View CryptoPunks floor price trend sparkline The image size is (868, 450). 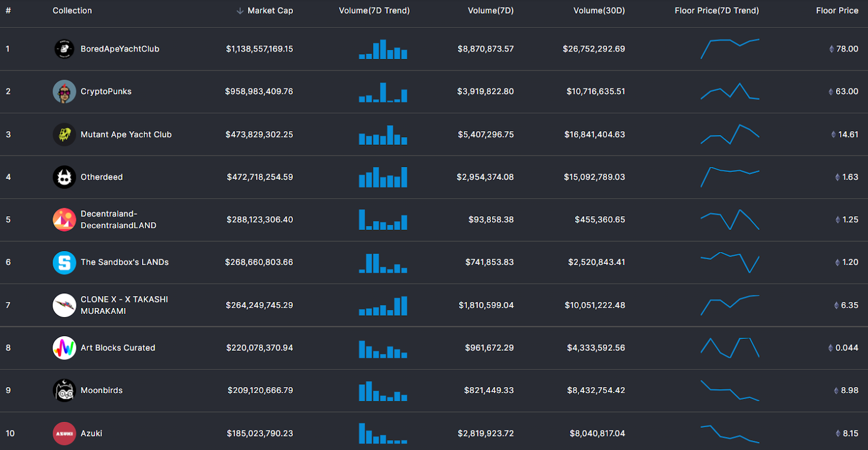[x=730, y=91]
